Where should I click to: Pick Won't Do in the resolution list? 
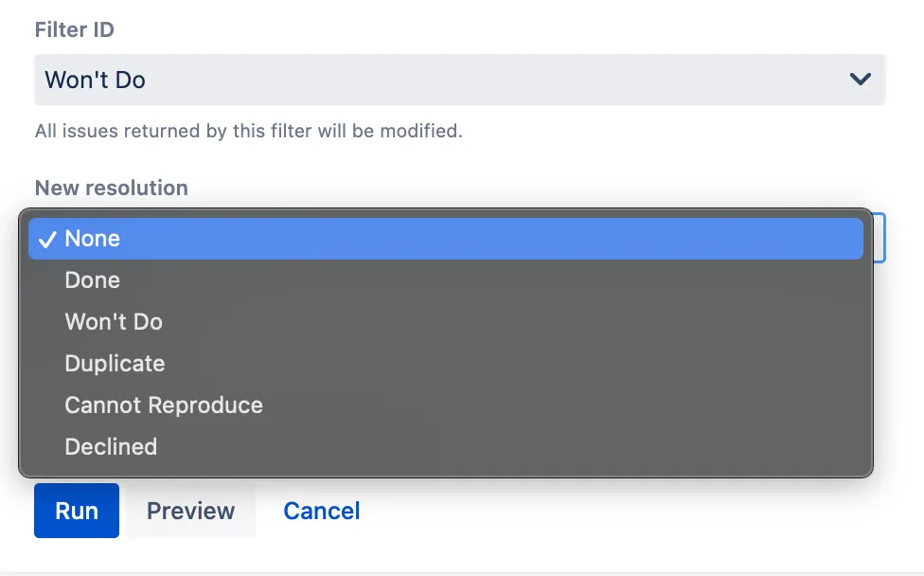(446, 322)
